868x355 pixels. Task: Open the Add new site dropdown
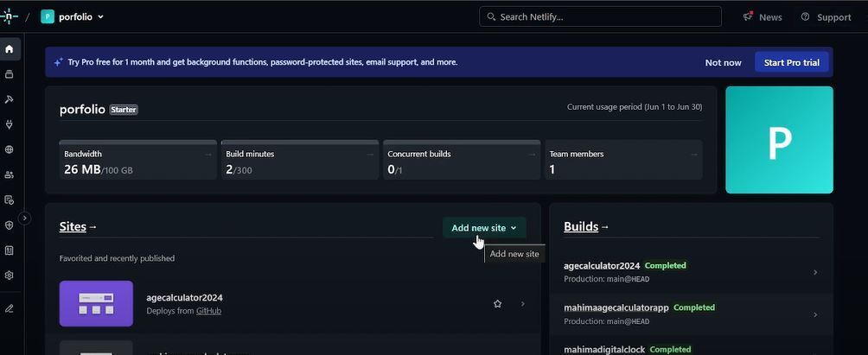click(x=484, y=228)
